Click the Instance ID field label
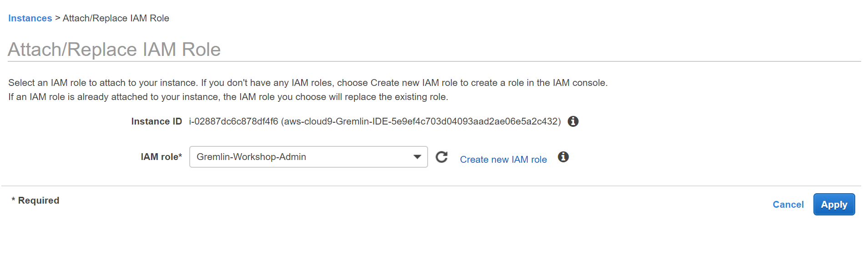 pyautogui.click(x=156, y=121)
